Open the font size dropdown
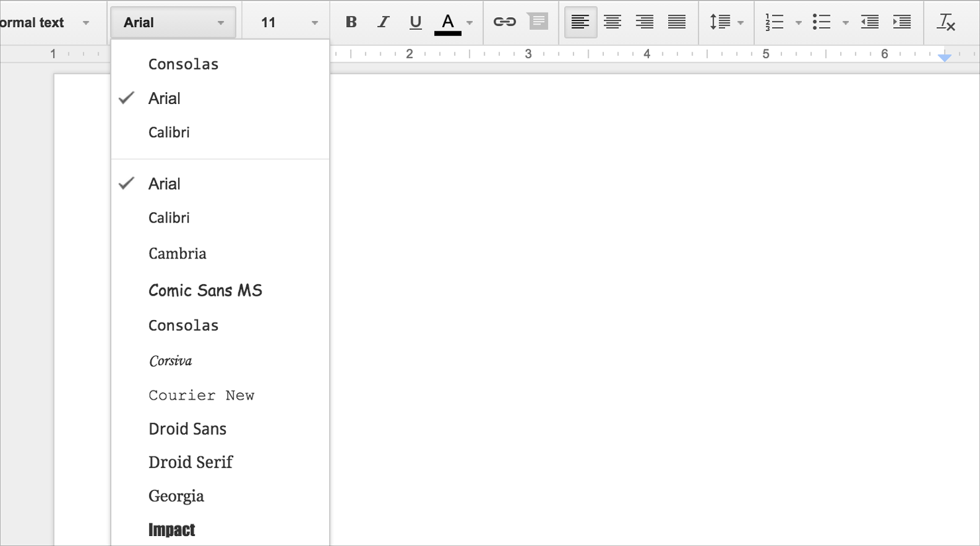The image size is (980, 546). point(285,21)
